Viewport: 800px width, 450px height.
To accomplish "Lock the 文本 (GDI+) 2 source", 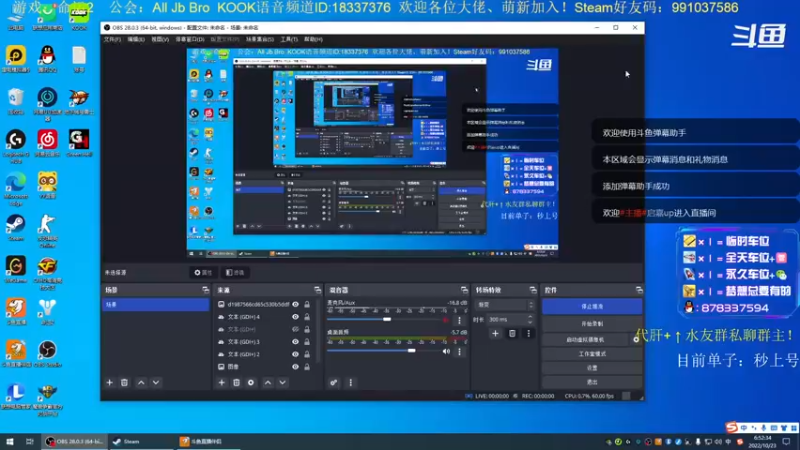I will (x=307, y=354).
